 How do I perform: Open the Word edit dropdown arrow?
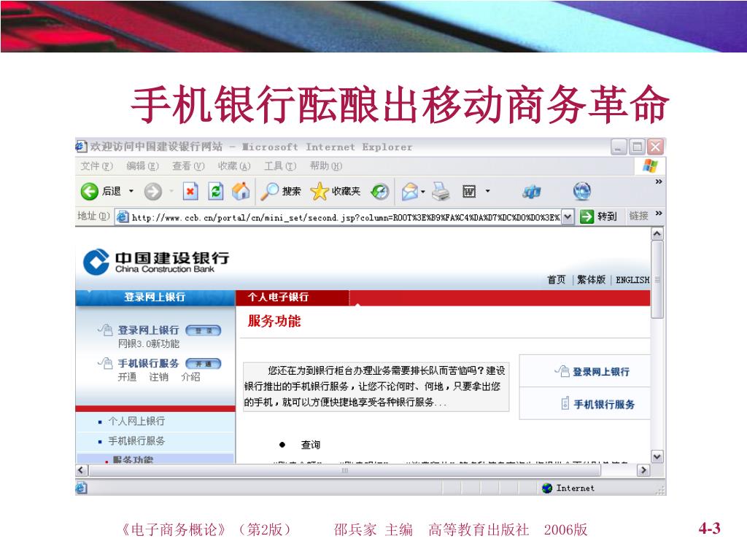[488, 192]
